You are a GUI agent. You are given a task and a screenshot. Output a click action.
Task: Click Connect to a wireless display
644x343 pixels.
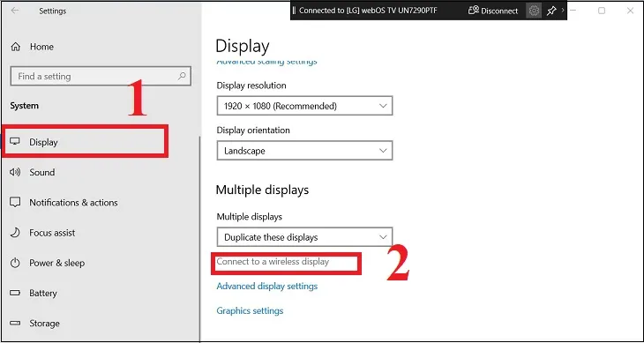click(x=273, y=262)
